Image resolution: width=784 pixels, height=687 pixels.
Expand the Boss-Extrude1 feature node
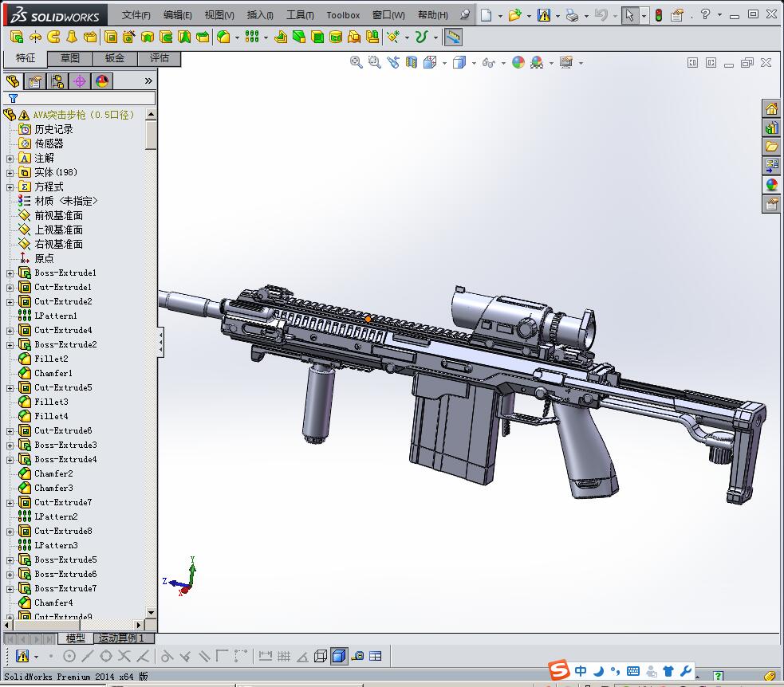(x=10, y=273)
